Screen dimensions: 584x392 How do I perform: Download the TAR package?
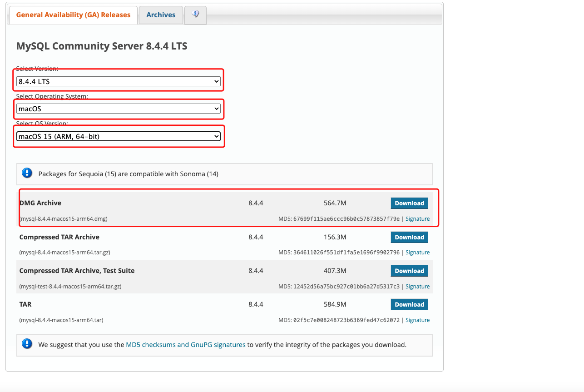(409, 304)
